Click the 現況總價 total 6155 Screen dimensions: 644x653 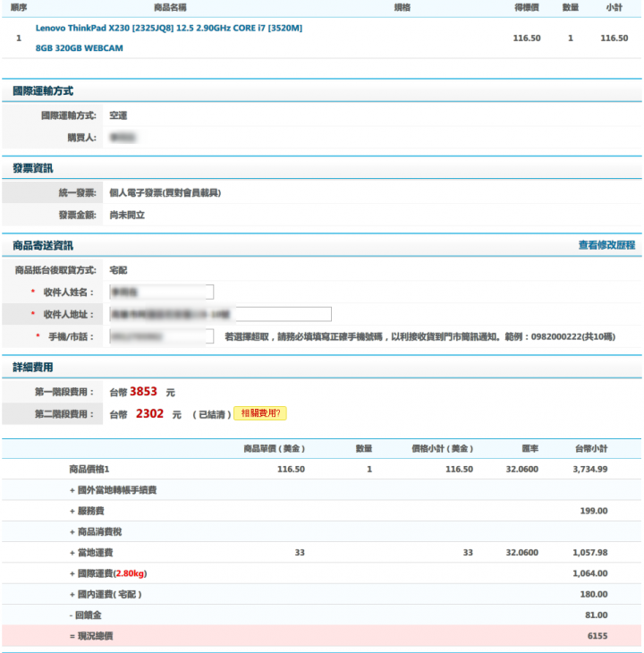(x=597, y=636)
